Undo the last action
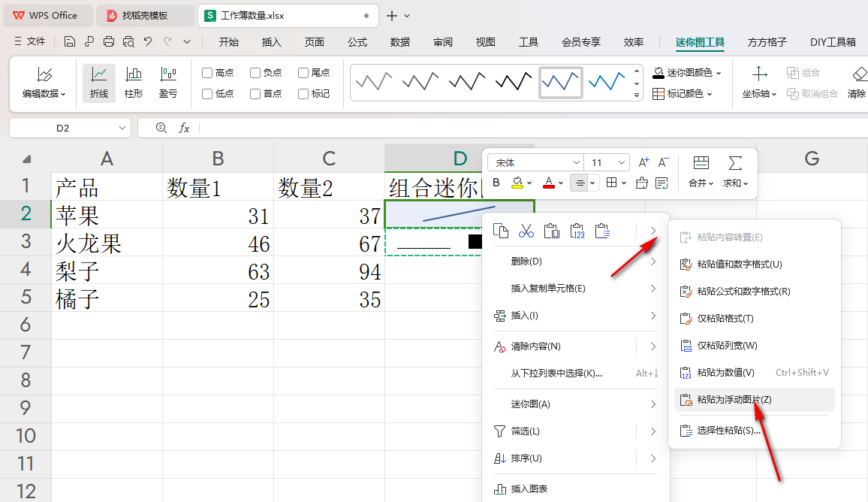 point(148,41)
